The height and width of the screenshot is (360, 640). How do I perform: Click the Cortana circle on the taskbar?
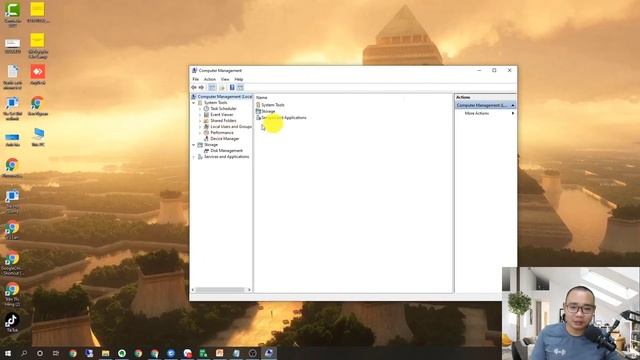[40, 353]
